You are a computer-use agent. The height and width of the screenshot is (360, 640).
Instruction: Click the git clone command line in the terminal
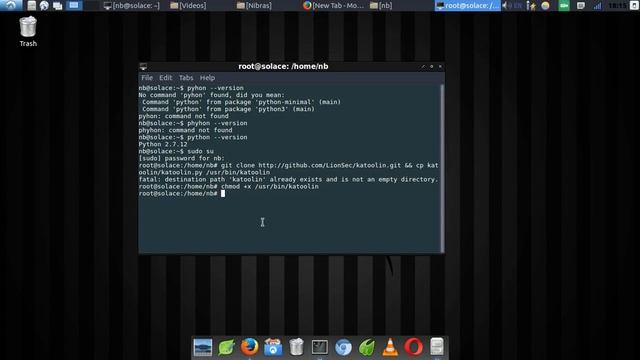click(x=288, y=169)
